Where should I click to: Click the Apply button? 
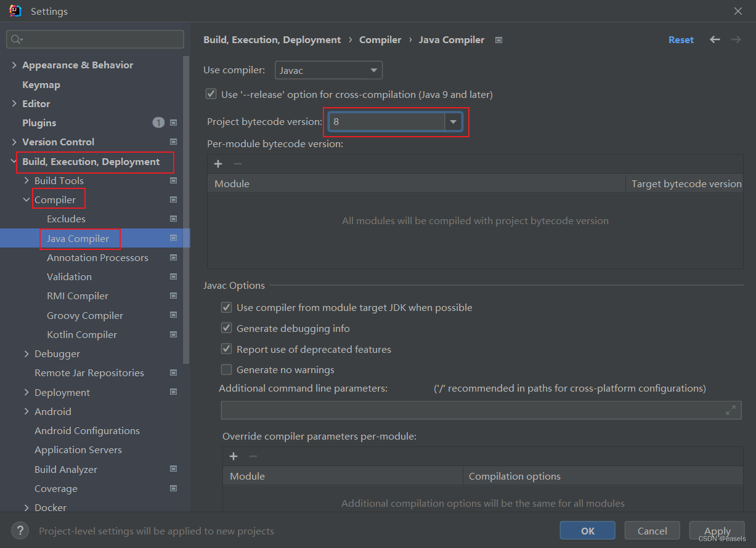(717, 530)
